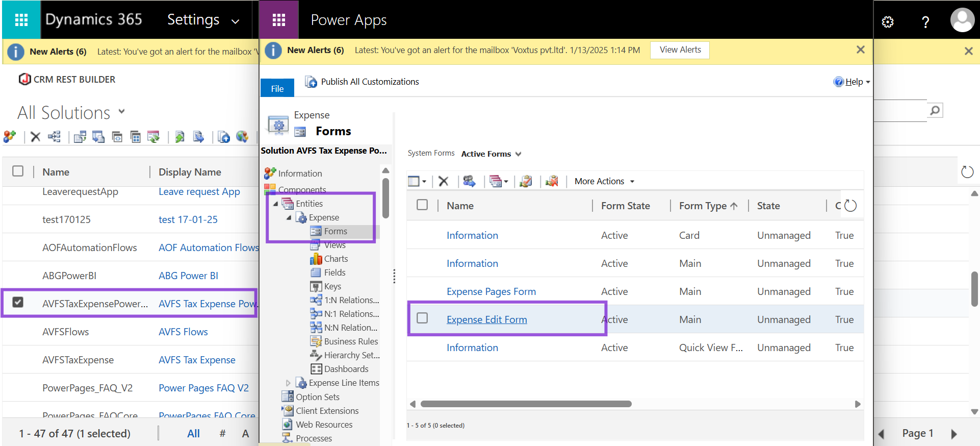Open the Power Apps app launcher grid
980x446 pixels.
[279, 20]
